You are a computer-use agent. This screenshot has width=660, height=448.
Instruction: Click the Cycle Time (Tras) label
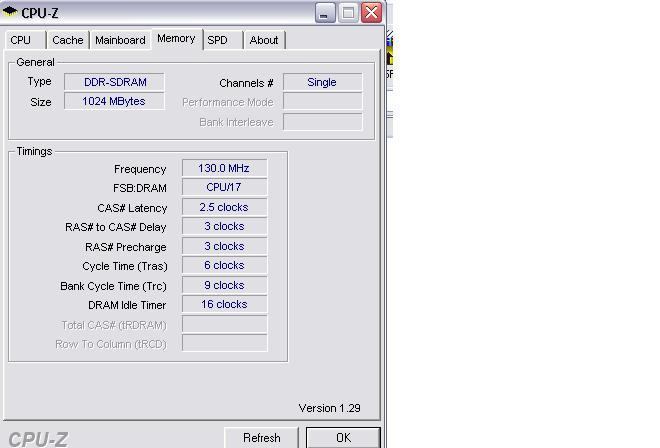coord(125,267)
